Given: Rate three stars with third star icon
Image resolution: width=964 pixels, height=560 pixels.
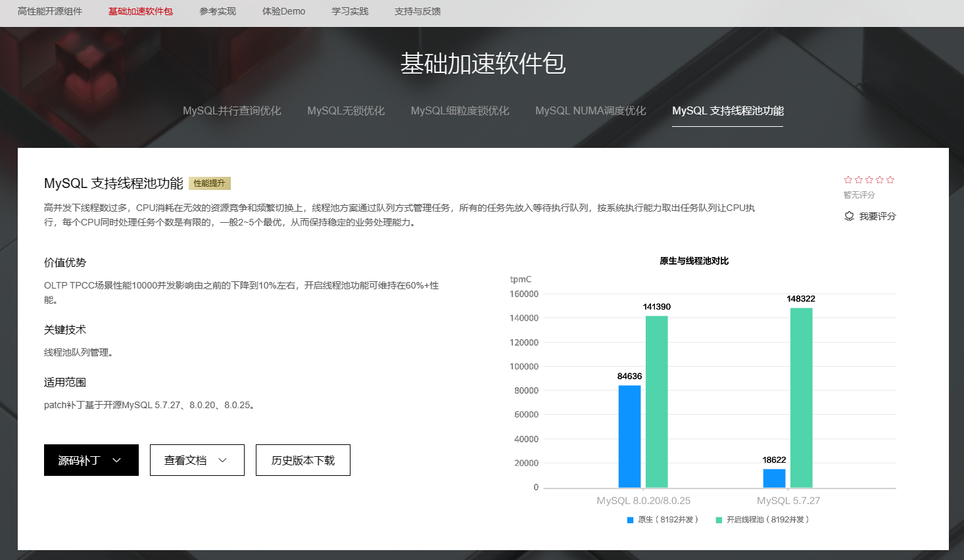Looking at the screenshot, I should (x=869, y=179).
